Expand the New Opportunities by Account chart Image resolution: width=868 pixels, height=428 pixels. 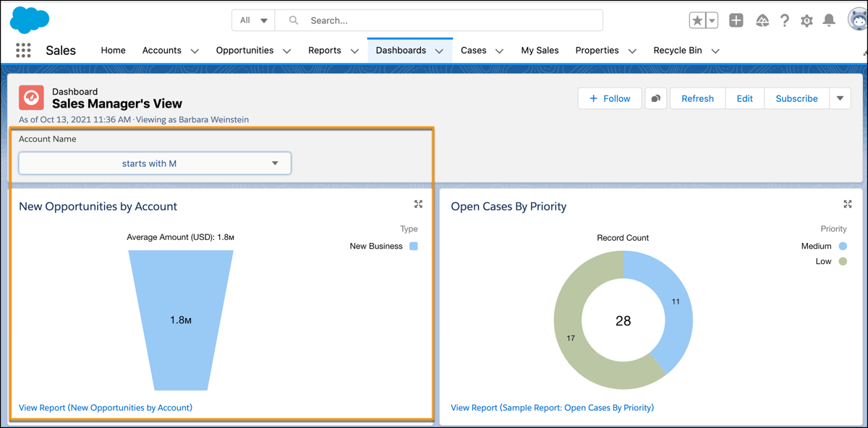418,205
